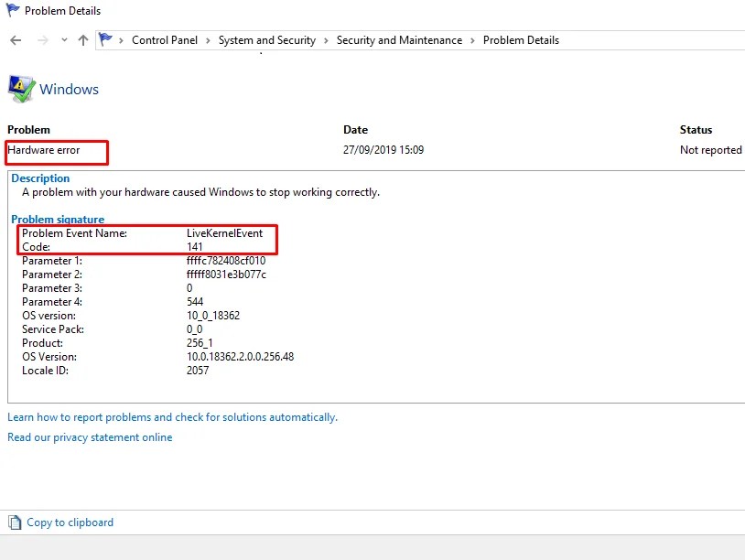
Task: Go to Security and Maintenance breadcrumb entry
Action: (400, 40)
